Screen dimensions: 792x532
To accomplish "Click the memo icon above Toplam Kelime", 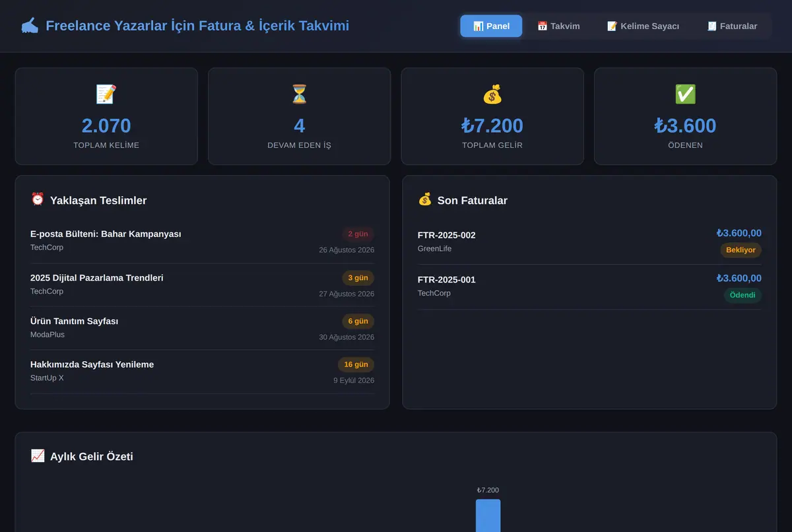I will click(x=106, y=94).
